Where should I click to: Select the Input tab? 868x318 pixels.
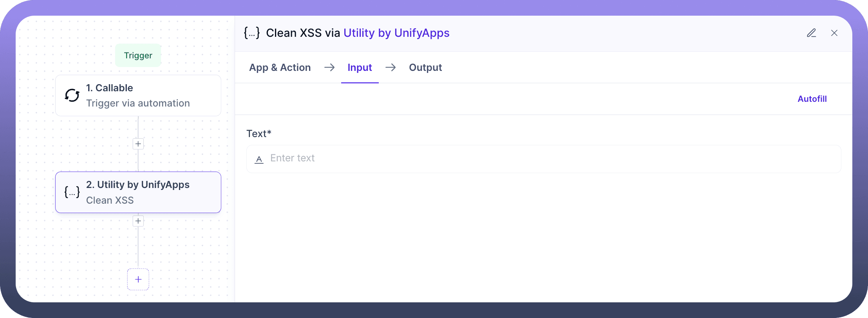pyautogui.click(x=360, y=68)
